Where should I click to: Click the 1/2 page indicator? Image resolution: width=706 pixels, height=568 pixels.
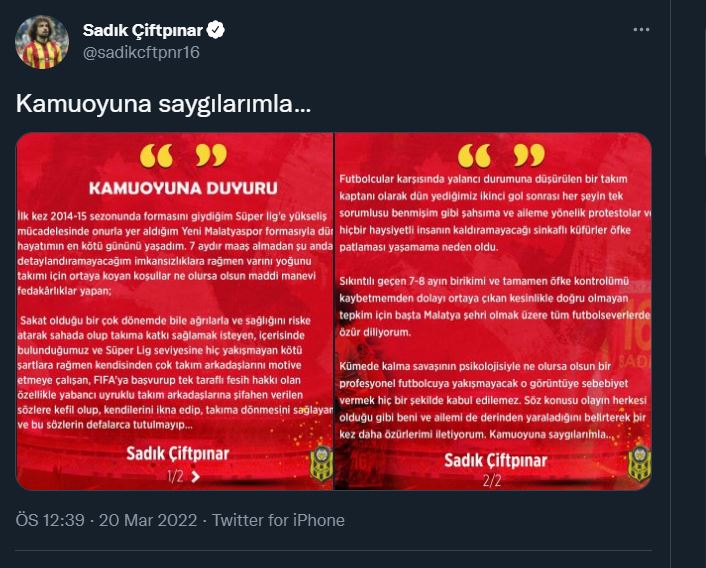coord(175,477)
